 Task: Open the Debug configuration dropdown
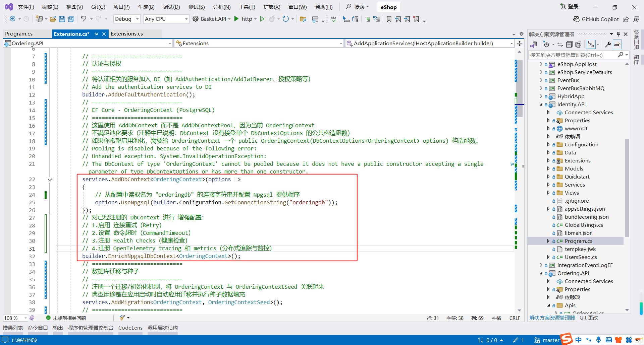[126, 19]
